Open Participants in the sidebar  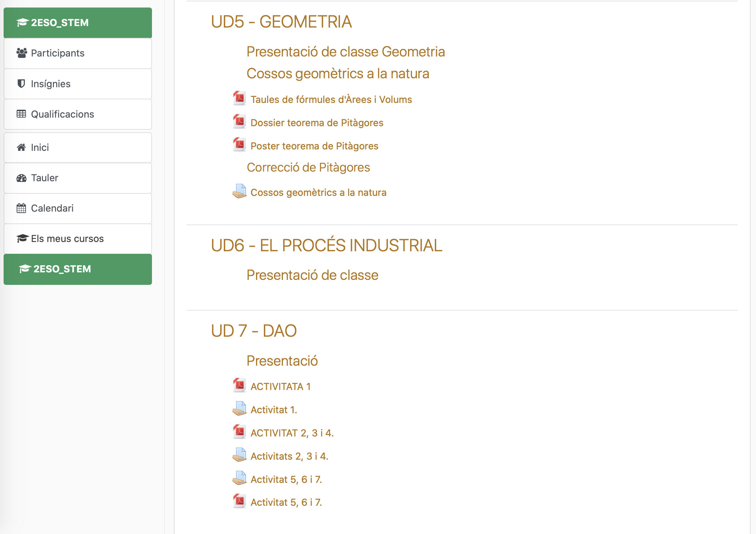58,53
